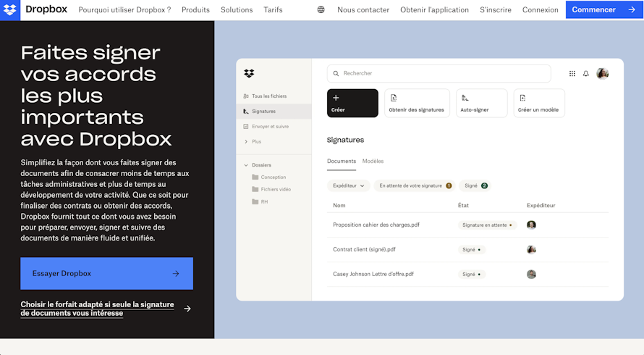644x355 pixels.
Task: Open the user profile avatar
Action: point(603,73)
